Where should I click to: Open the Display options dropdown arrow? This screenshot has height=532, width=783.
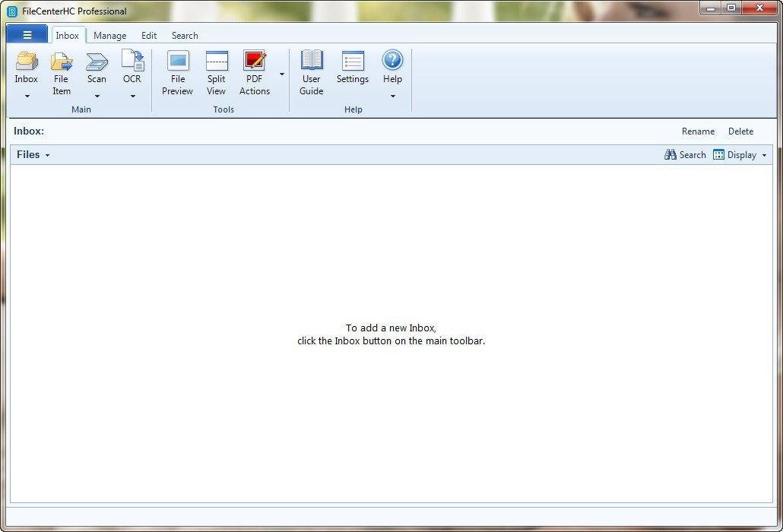764,155
